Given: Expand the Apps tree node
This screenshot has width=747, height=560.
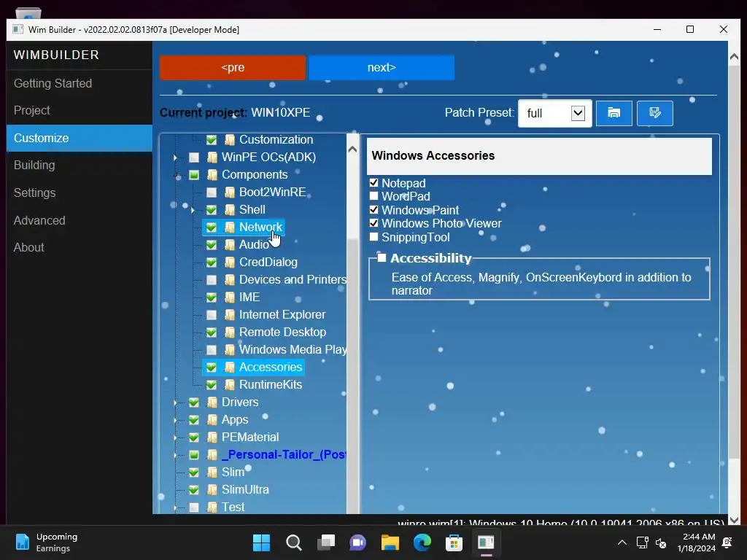Looking at the screenshot, I should 175,419.
